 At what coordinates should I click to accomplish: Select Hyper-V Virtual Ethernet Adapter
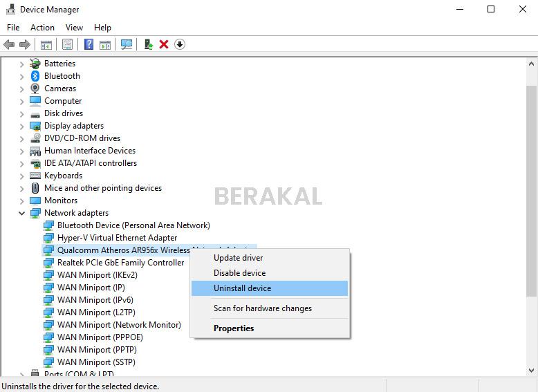[x=117, y=238]
